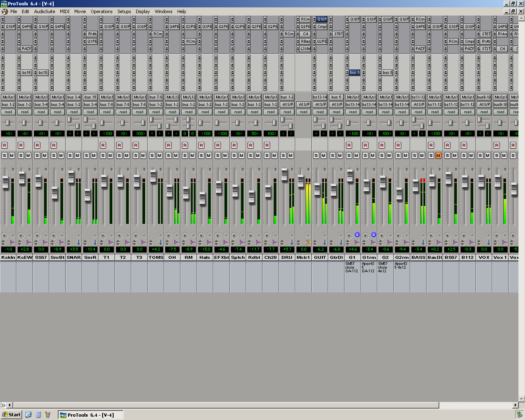The height and width of the screenshot is (420, 525).
Task: Select the Ch20 track name button
Action: pos(271,257)
